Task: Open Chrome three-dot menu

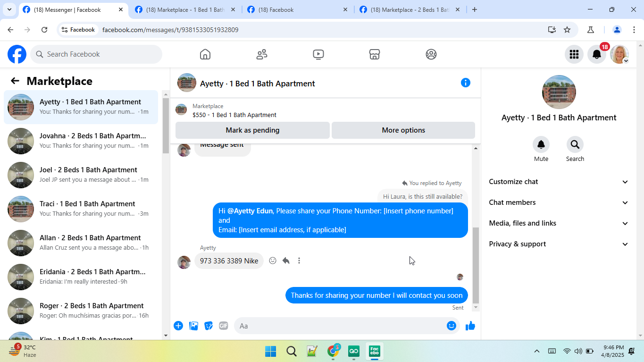Action: point(634,30)
